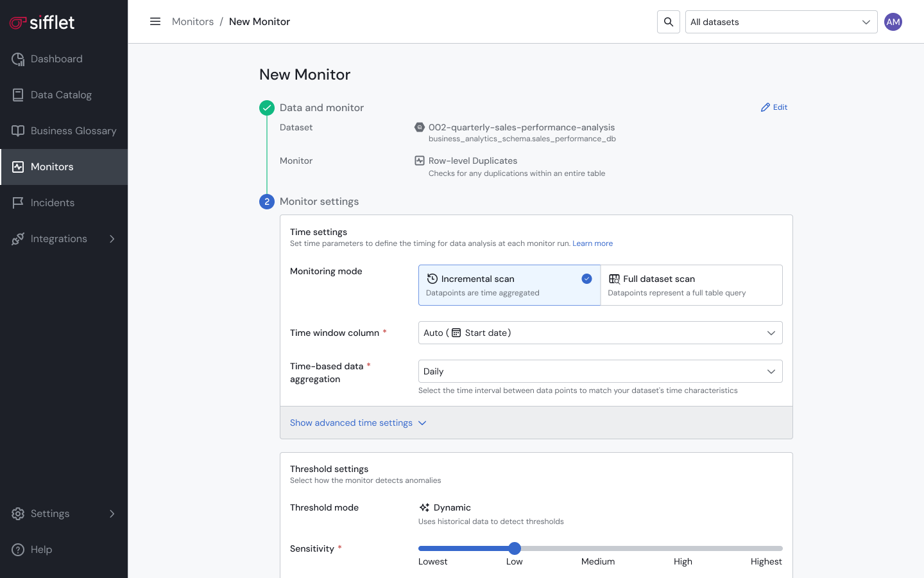
Task: Click the Help question mark icon
Action: tap(18, 550)
